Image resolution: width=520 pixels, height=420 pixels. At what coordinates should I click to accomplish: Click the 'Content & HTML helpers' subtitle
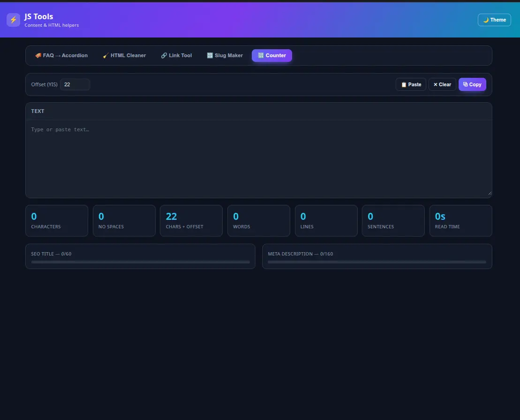(x=52, y=25)
